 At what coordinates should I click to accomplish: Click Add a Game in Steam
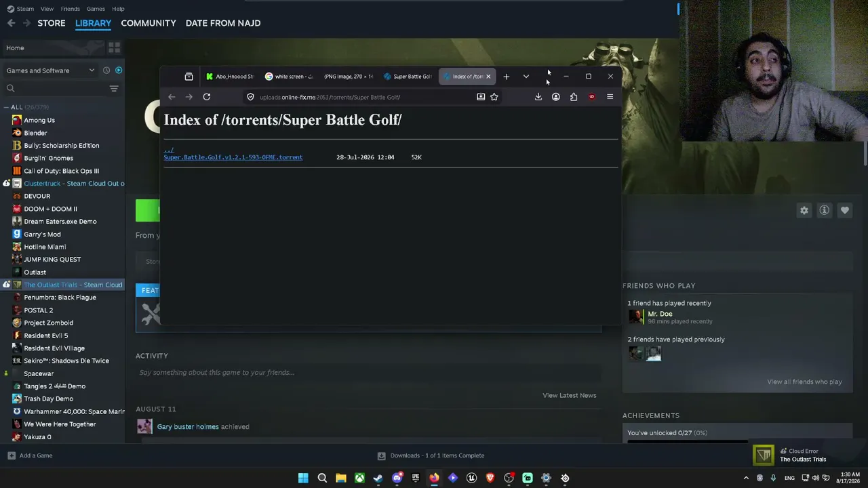(30, 455)
